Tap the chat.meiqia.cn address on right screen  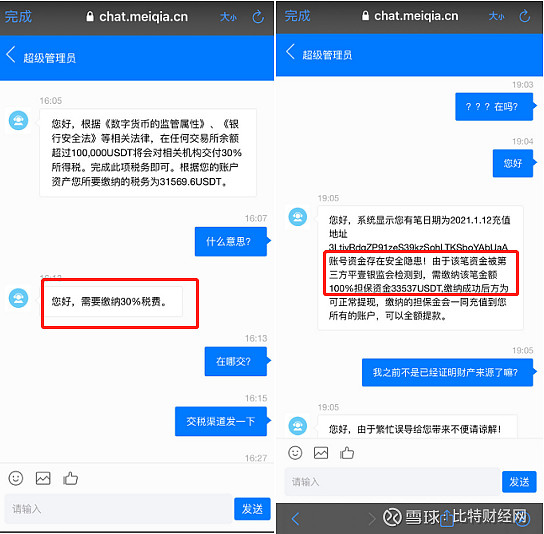[x=416, y=16]
